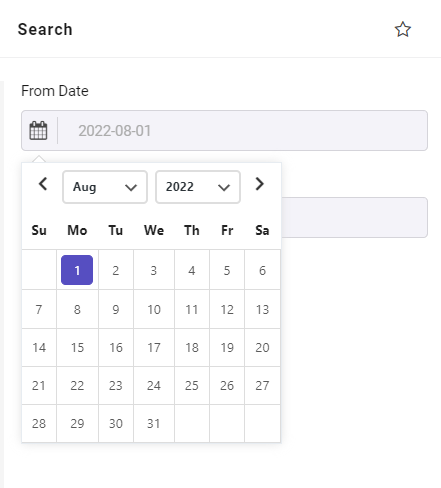Click day 9 in the calendar

click(x=116, y=310)
